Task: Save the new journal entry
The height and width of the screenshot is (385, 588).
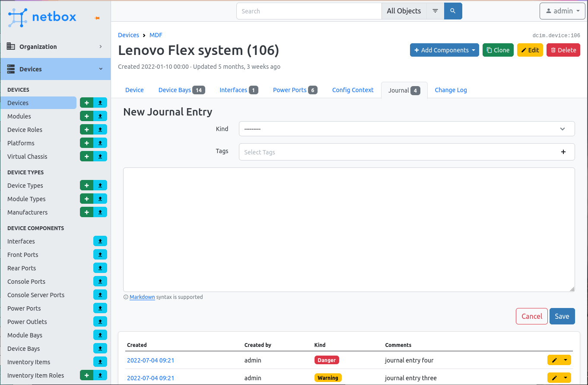Action: tap(562, 316)
